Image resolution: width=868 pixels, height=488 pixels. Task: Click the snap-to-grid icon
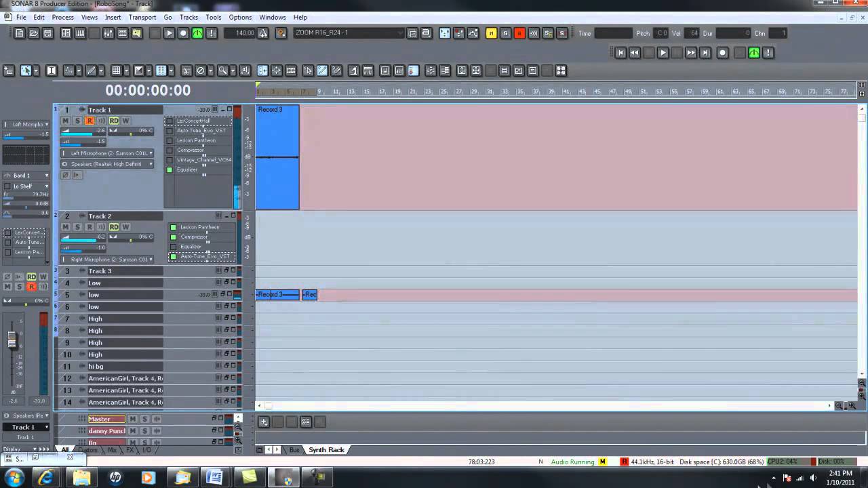point(116,70)
